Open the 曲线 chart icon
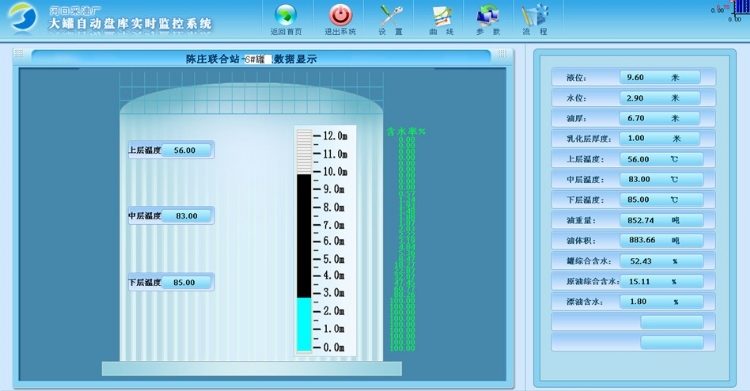 coord(441,16)
